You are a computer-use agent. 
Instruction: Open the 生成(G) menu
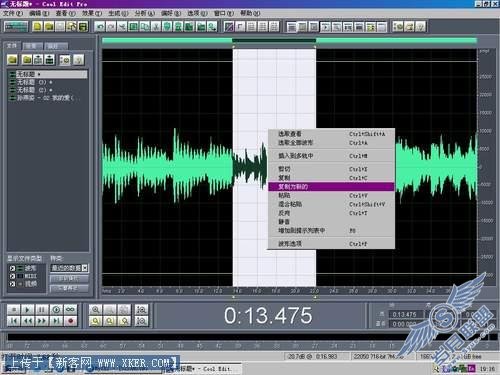[x=118, y=13]
